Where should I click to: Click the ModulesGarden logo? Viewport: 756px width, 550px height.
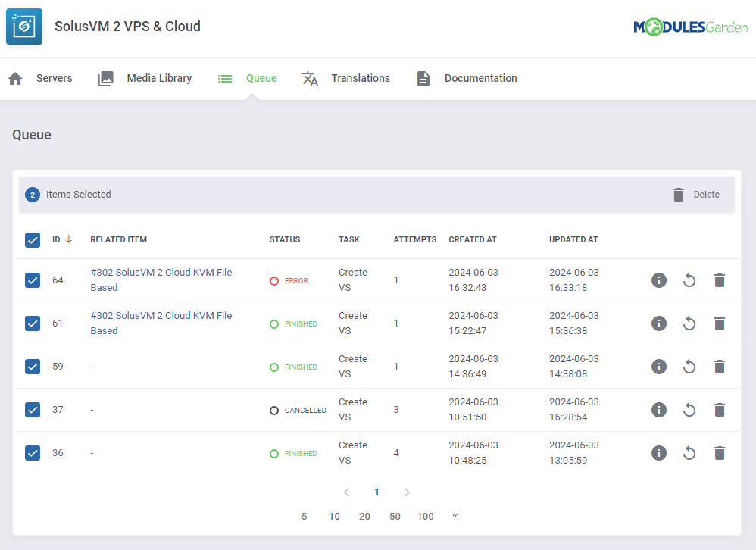[x=690, y=27]
